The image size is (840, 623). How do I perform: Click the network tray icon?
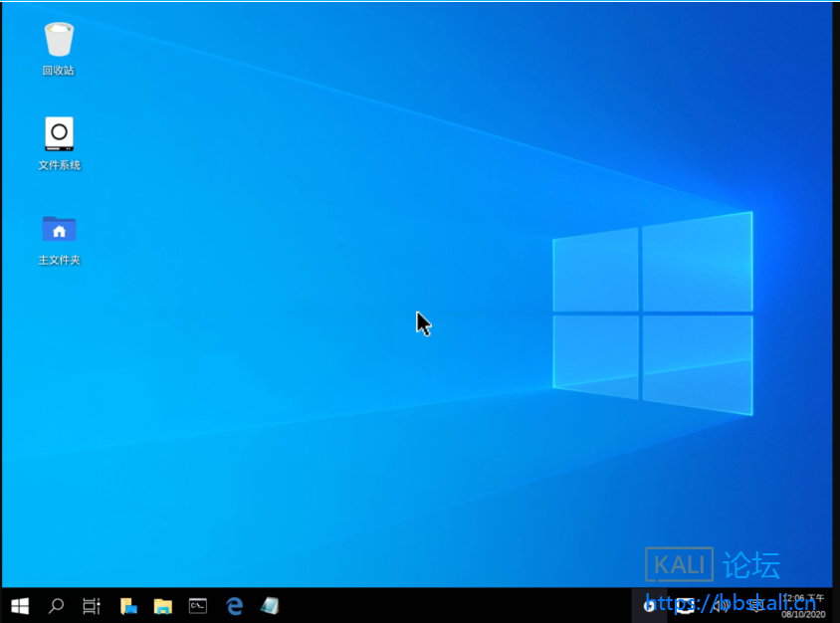[x=685, y=605]
